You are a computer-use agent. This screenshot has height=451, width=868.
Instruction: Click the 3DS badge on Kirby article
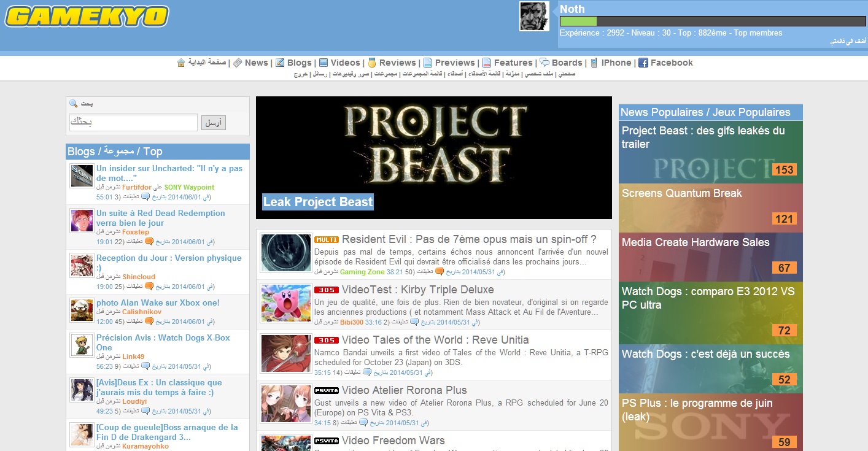[327, 290]
